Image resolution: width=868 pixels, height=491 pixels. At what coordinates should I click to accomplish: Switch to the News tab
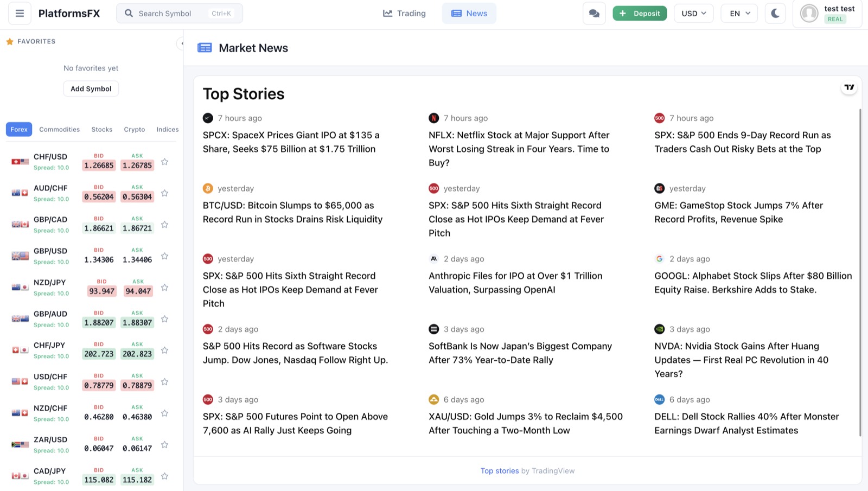pyautogui.click(x=469, y=14)
